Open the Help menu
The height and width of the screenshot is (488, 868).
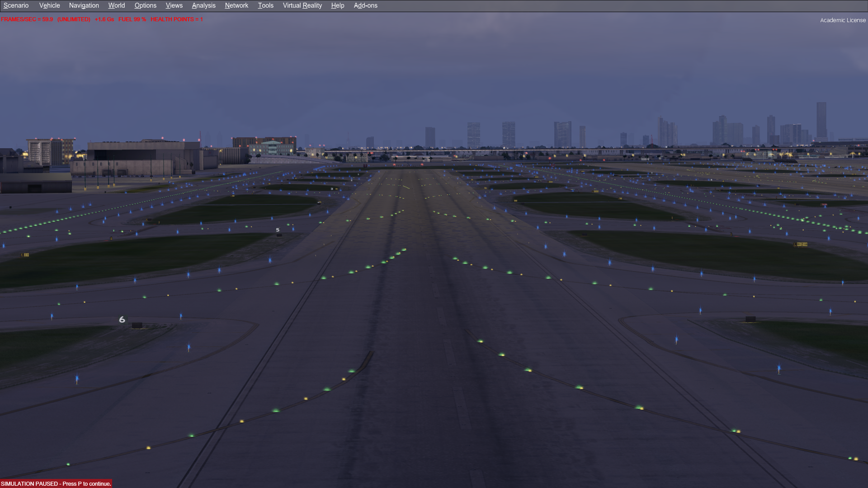(337, 5)
